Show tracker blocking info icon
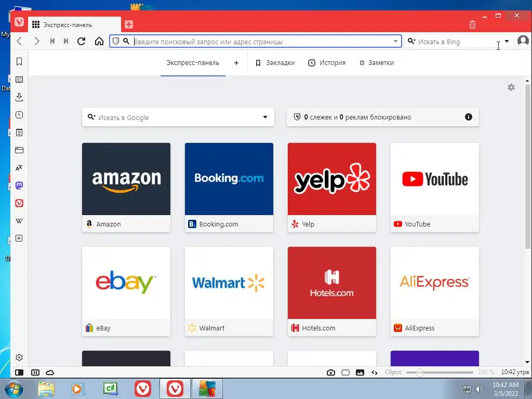Viewport: 532px width, 399px height. (469, 117)
